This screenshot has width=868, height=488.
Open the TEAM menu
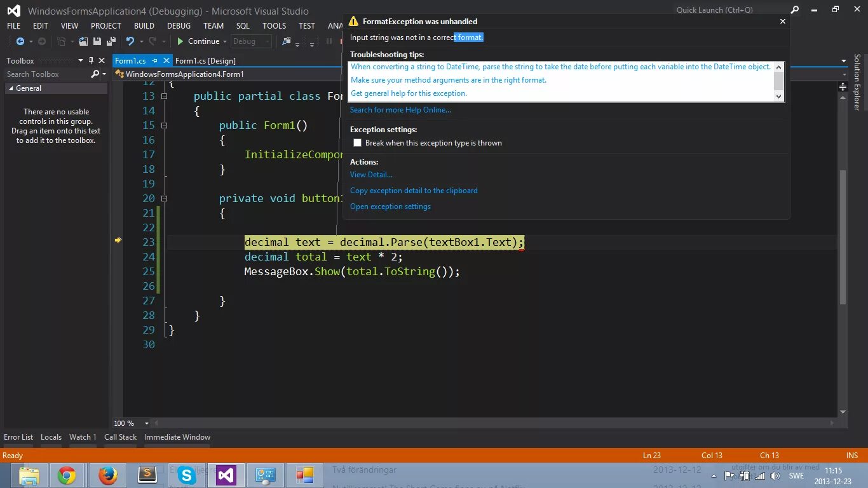click(x=214, y=25)
